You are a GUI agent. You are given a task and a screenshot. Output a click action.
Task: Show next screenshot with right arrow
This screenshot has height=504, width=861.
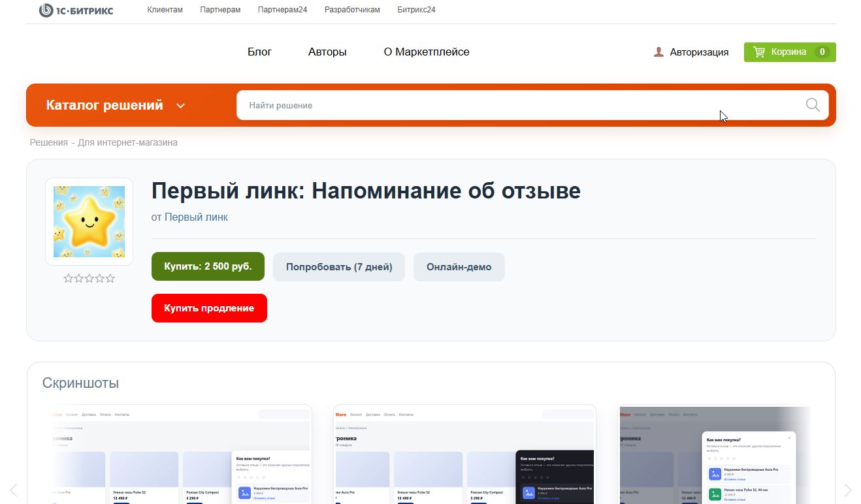[848, 490]
